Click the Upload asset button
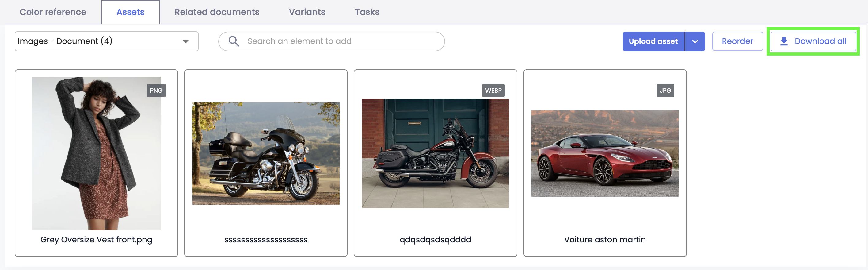 (x=653, y=41)
